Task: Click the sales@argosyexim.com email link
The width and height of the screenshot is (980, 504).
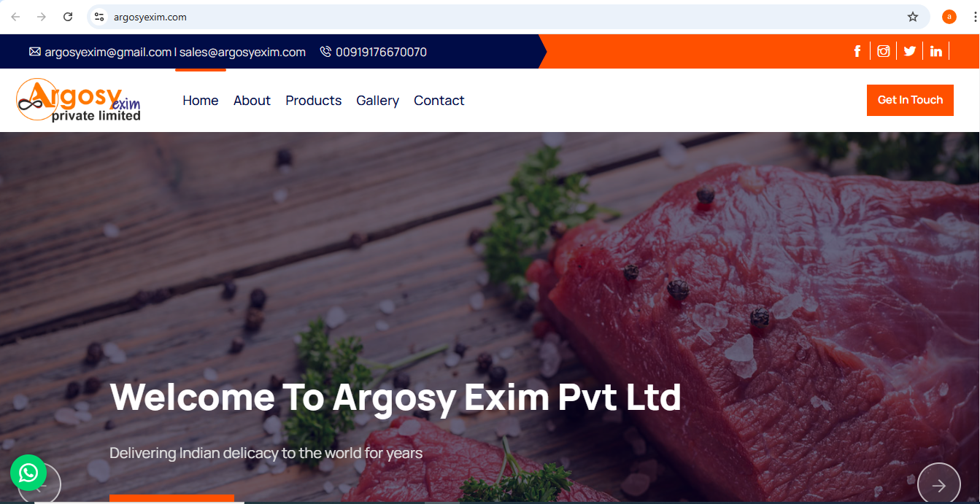Action: pos(242,52)
